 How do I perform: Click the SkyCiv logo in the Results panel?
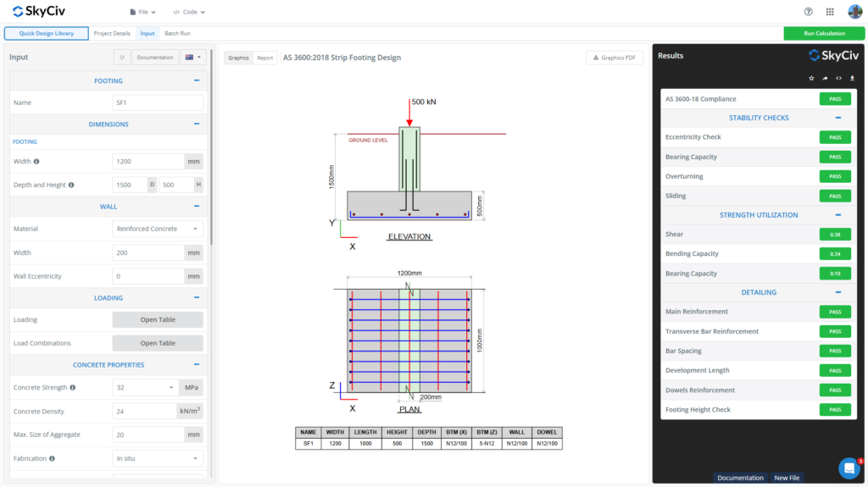tap(834, 55)
